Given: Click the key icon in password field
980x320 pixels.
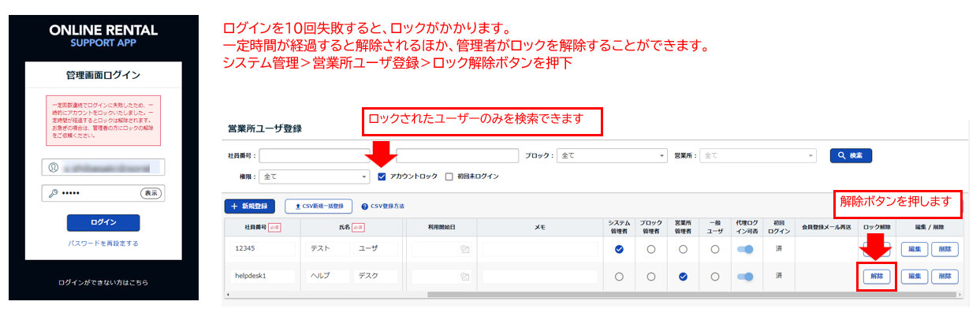Looking at the screenshot, I should (54, 193).
